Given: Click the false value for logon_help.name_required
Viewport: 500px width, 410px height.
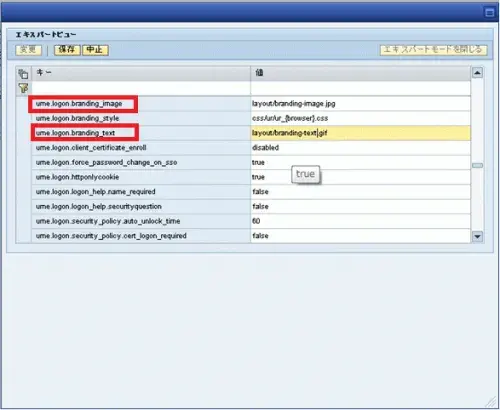Looking at the screenshot, I should (x=361, y=192).
